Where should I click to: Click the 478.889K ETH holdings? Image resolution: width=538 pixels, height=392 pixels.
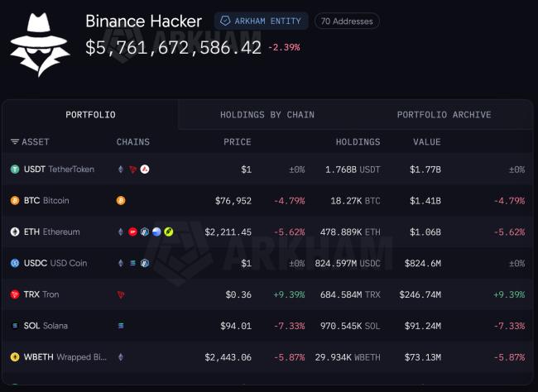tap(350, 232)
